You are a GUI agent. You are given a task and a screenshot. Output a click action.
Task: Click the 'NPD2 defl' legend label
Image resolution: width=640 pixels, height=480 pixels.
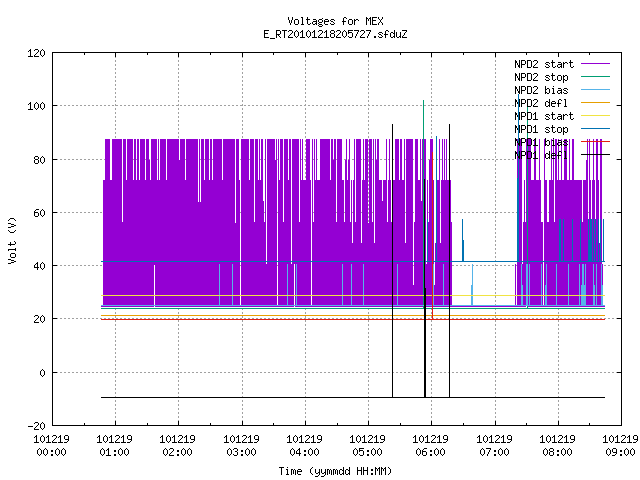(x=541, y=103)
